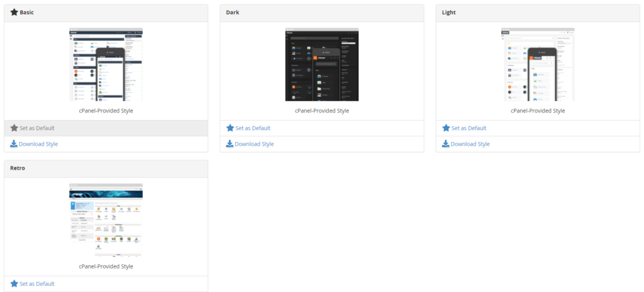
Task: Set the Dark style as default
Action: click(x=252, y=128)
